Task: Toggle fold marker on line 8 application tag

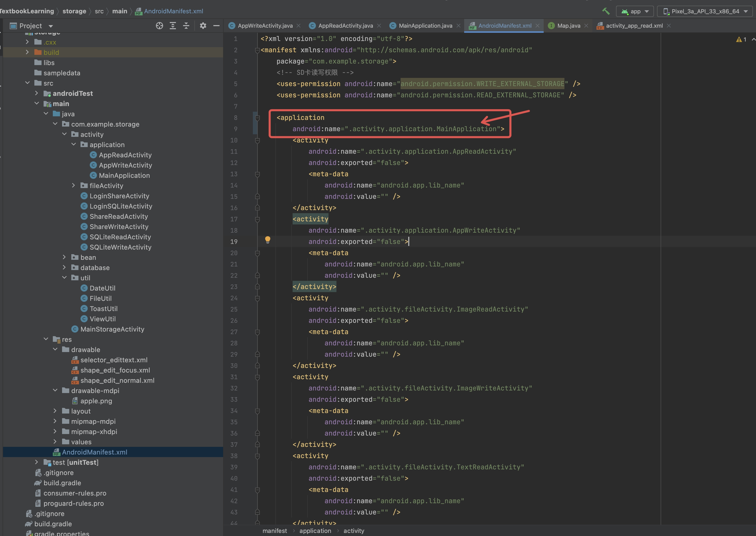Action: [257, 118]
